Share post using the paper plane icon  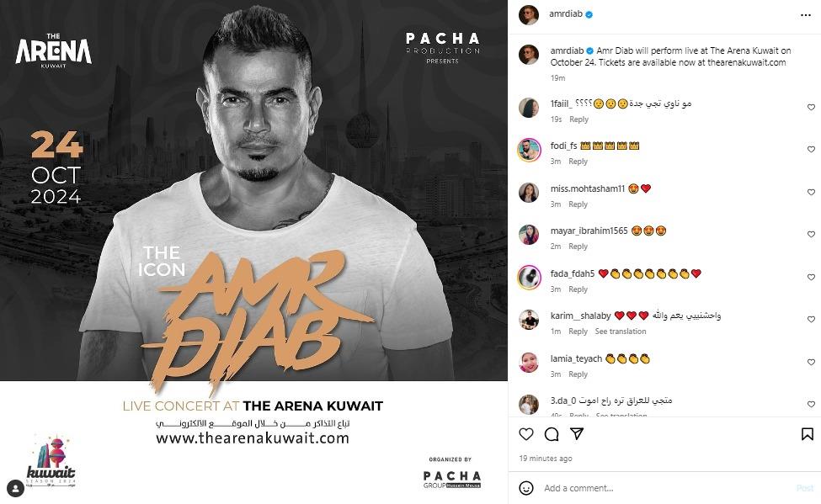point(577,434)
